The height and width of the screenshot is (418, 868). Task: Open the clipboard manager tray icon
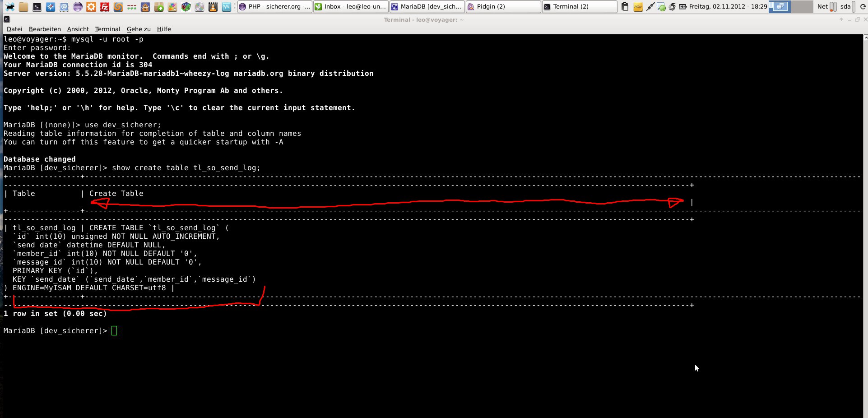click(x=625, y=7)
